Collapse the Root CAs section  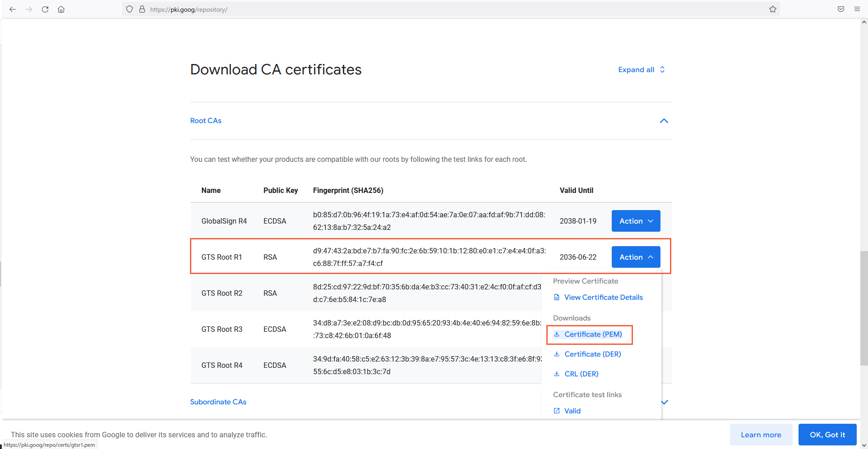point(664,121)
